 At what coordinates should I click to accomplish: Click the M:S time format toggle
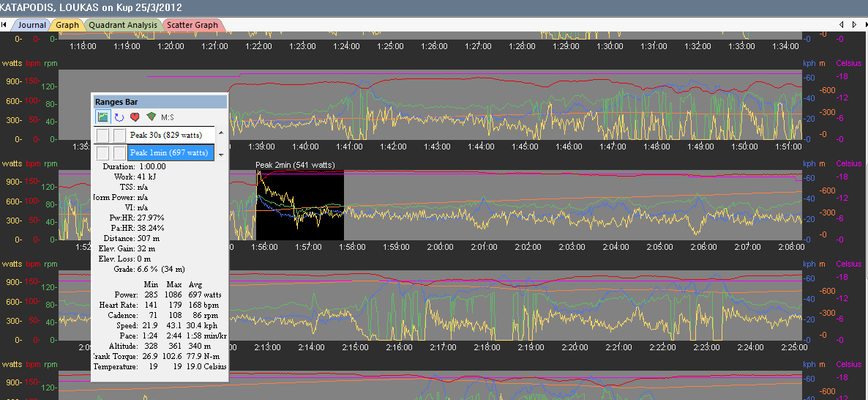tap(168, 117)
